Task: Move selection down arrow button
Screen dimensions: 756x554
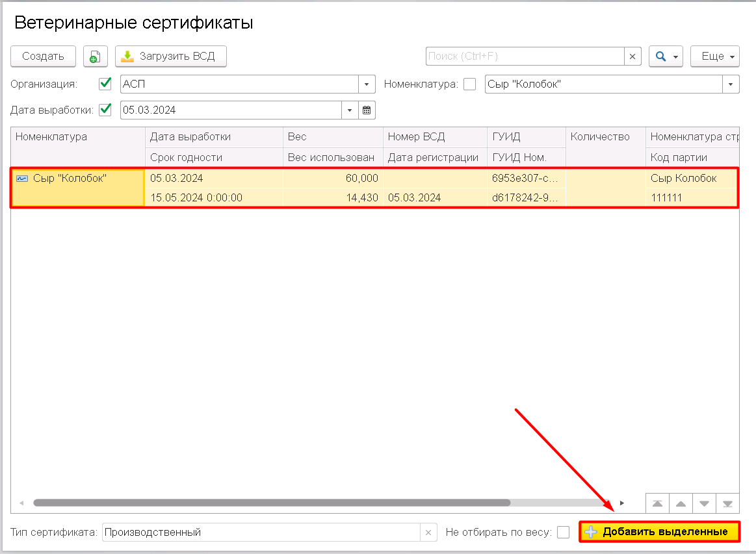Action: tap(705, 503)
